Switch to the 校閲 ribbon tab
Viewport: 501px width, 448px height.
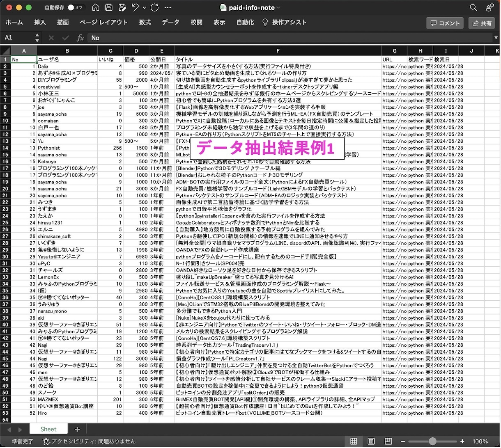pyautogui.click(x=196, y=22)
